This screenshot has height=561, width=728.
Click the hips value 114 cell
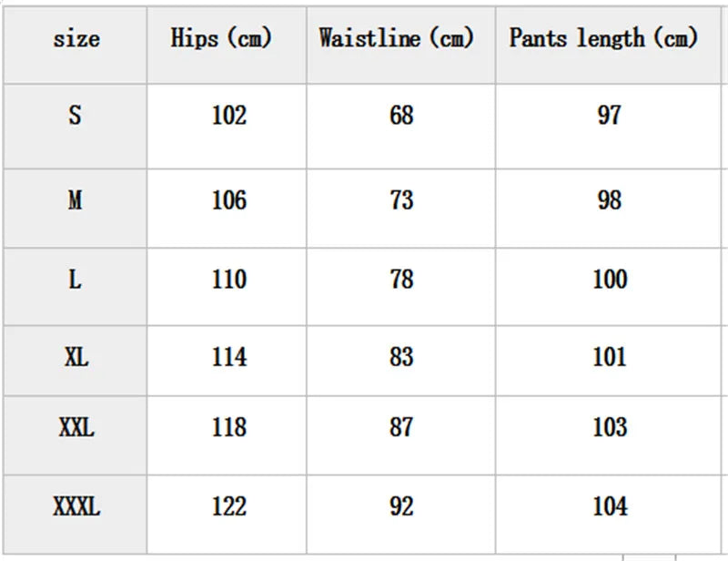tap(228, 357)
